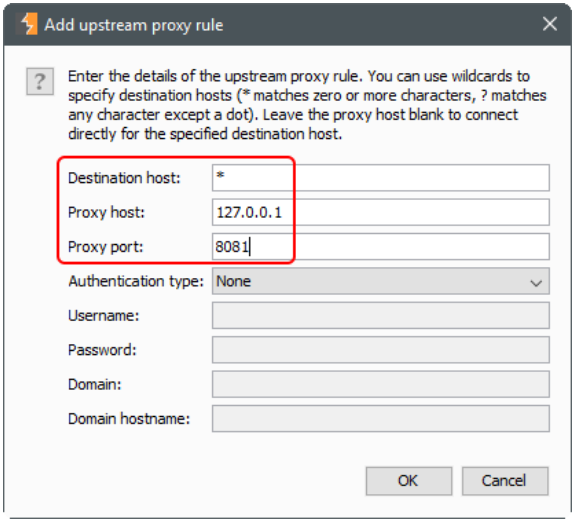Click the Destination host field containing asterisk
Image resolution: width=577 pixels, height=525 pixels.
[380, 178]
